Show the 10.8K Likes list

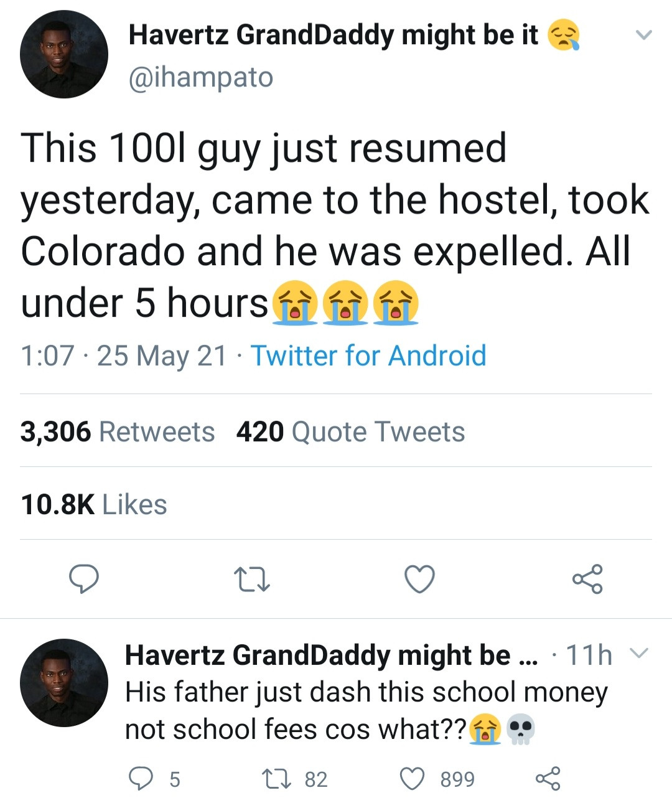[x=93, y=504]
